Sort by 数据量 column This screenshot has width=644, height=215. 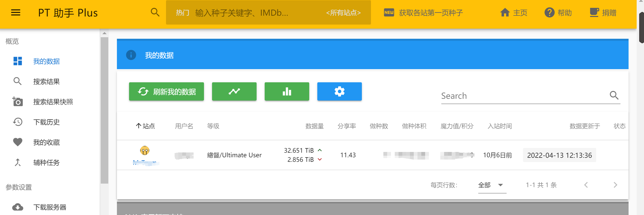pos(315,126)
